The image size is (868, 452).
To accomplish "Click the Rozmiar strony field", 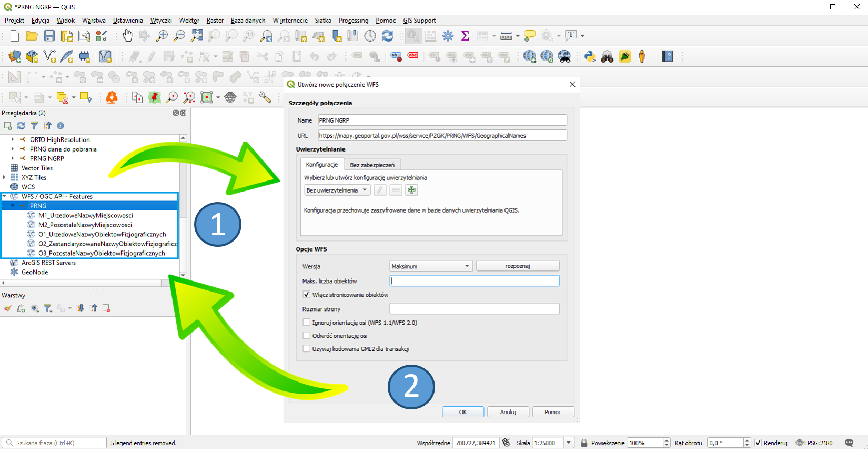I will [x=475, y=309].
